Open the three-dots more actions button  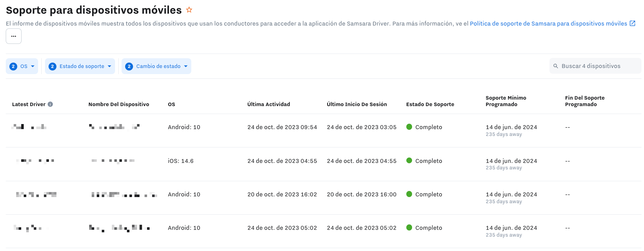(x=14, y=36)
